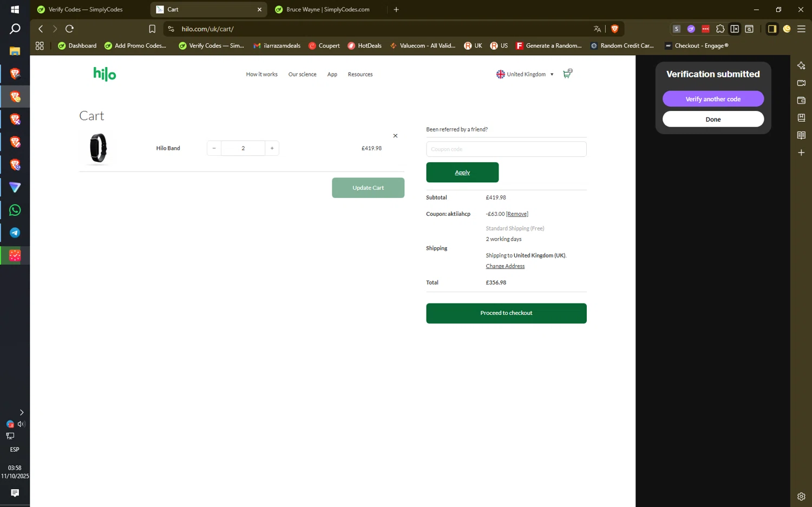Open the Resources menu item

click(x=360, y=74)
